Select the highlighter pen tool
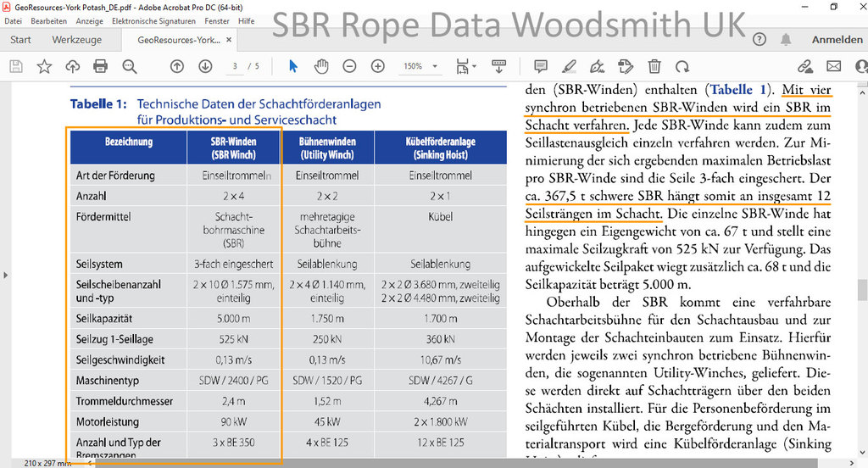This screenshot has height=468, width=868. click(569, 66)
